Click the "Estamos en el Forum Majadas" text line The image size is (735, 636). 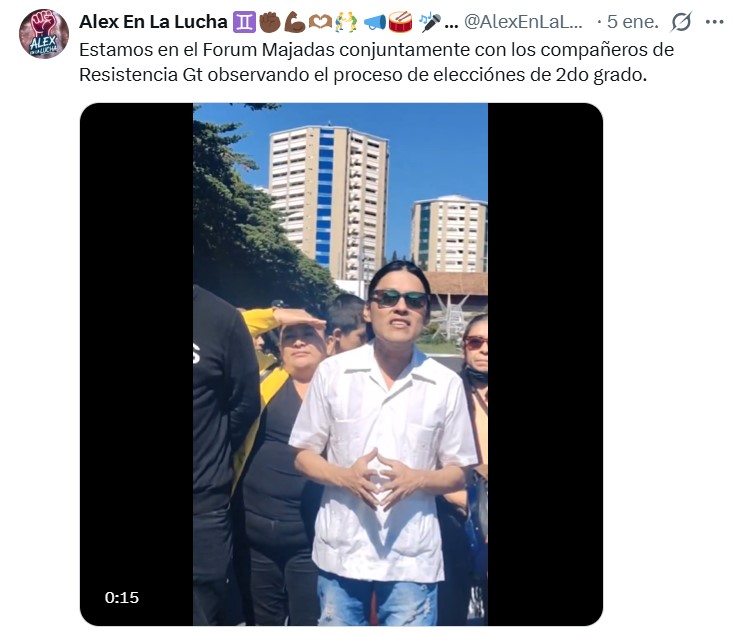pyautogui.click(x=376, y=50)
